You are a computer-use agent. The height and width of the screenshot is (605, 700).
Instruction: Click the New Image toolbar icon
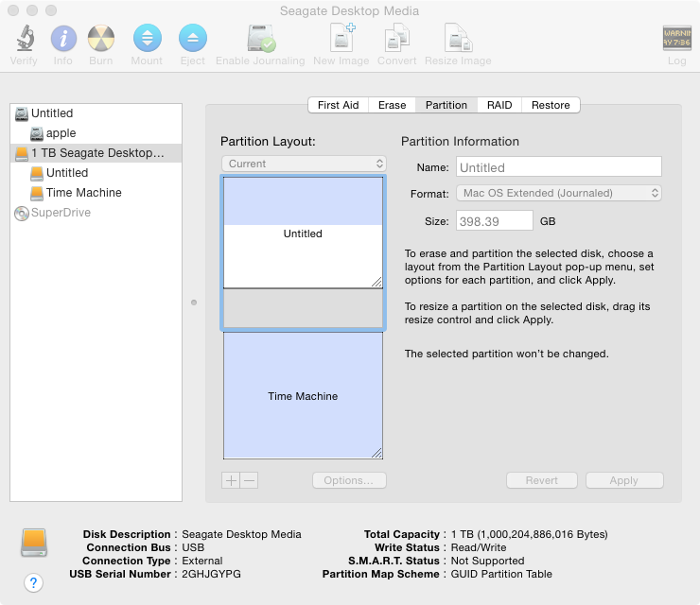pos(342,37)
